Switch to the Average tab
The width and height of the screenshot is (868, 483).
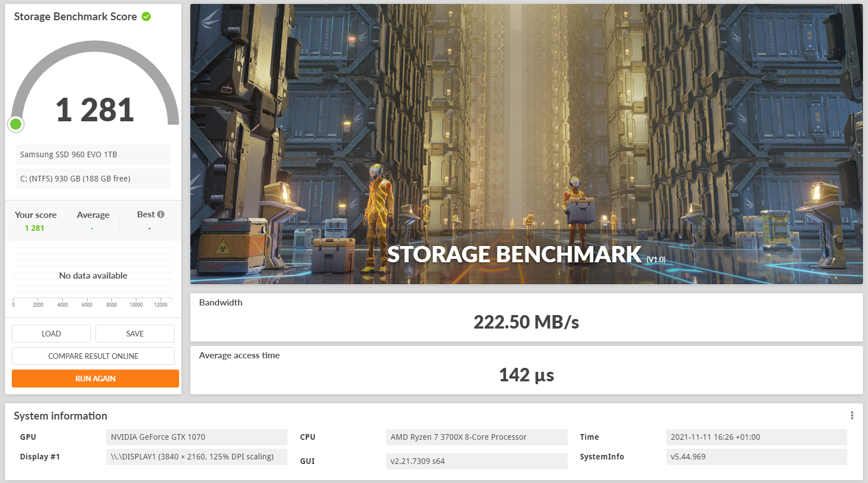click(x=93, y=215)
